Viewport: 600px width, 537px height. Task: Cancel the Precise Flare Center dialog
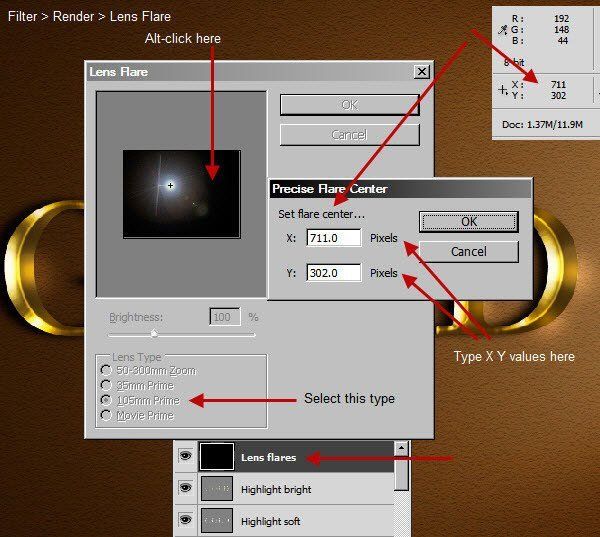(x=468, y=251)
